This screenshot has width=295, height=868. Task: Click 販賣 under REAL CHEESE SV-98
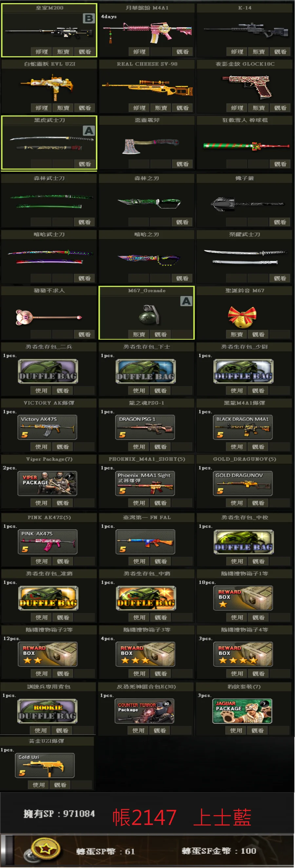[161, 108]
